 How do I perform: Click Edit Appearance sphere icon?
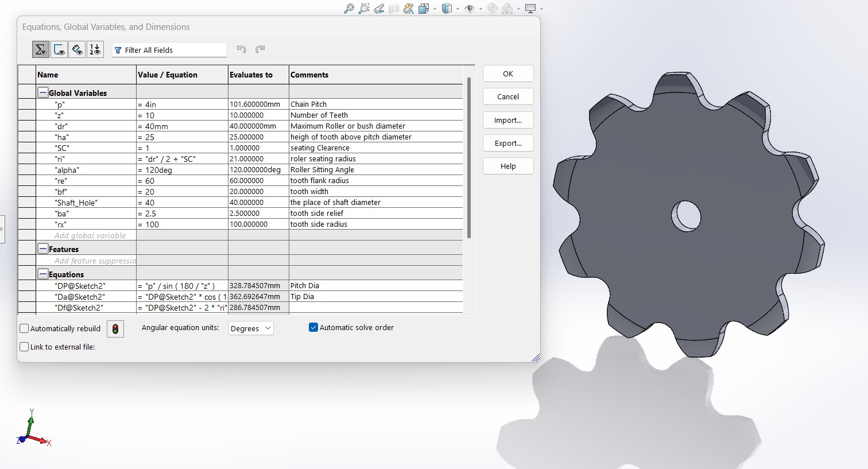(x=492, y=9)
